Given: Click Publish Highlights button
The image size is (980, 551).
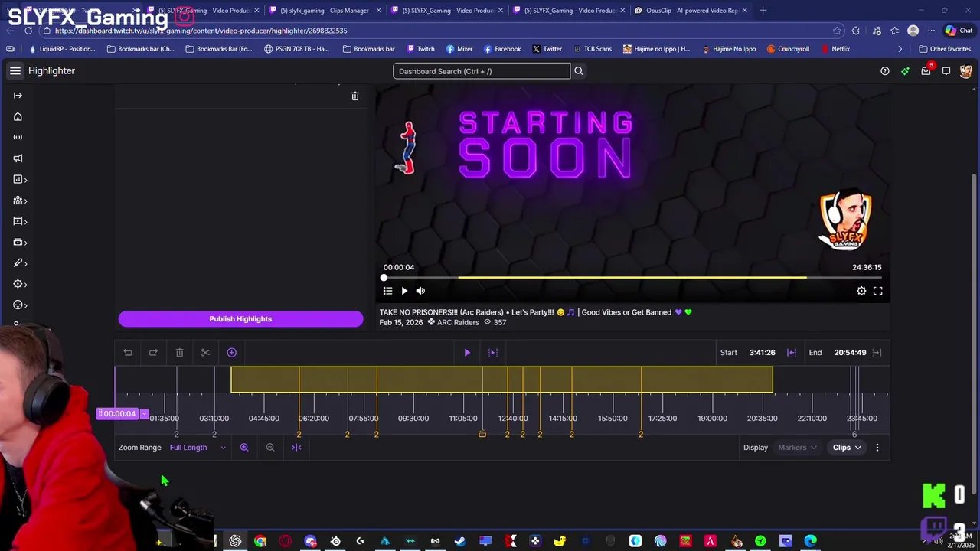Looking at the screenshot, I should point(240,319).
